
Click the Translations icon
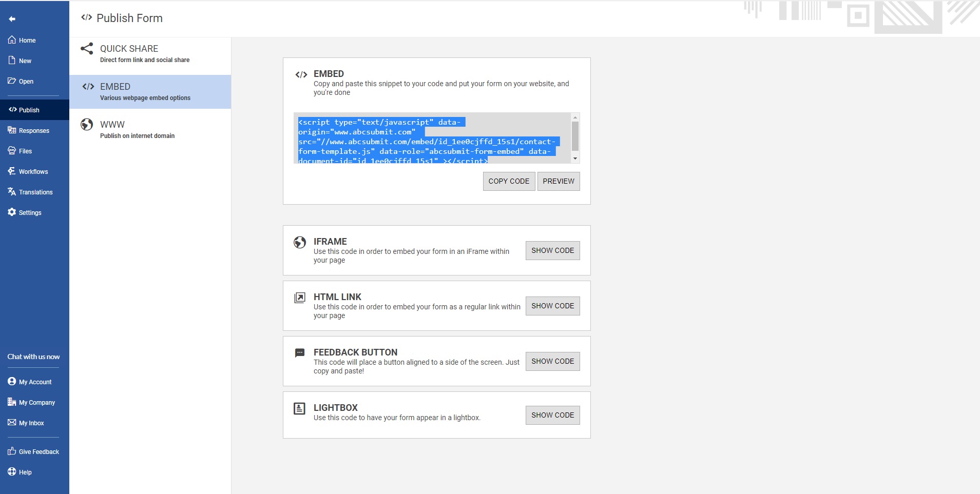coord(12,191)
